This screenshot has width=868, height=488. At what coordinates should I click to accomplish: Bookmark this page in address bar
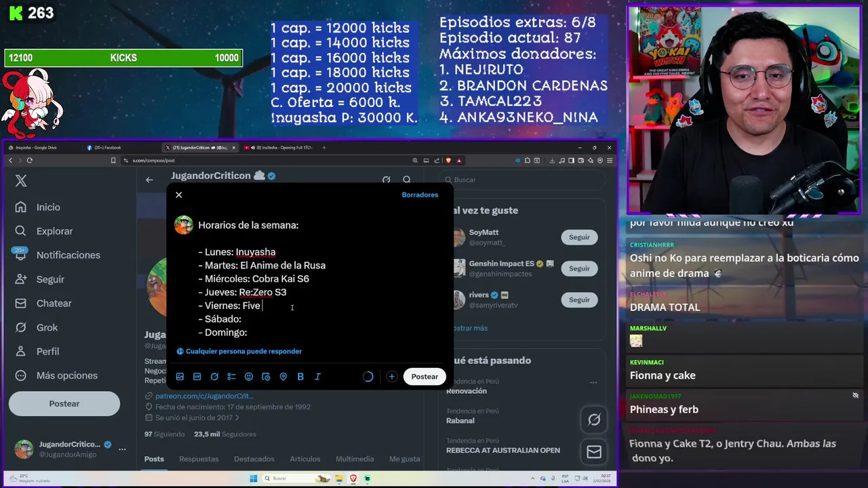(113, 161)
